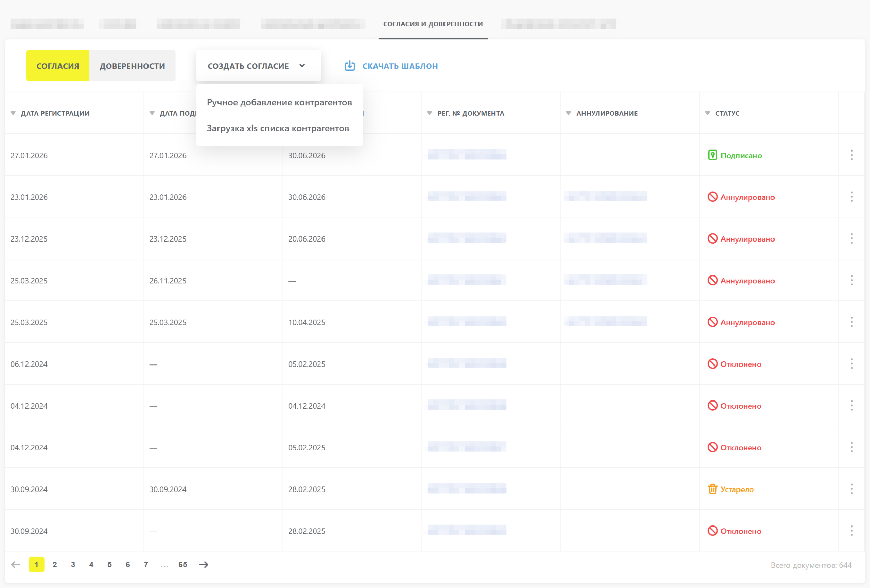
Task: Select the Согласия toggle button
Action: click(x=58, y=66)
